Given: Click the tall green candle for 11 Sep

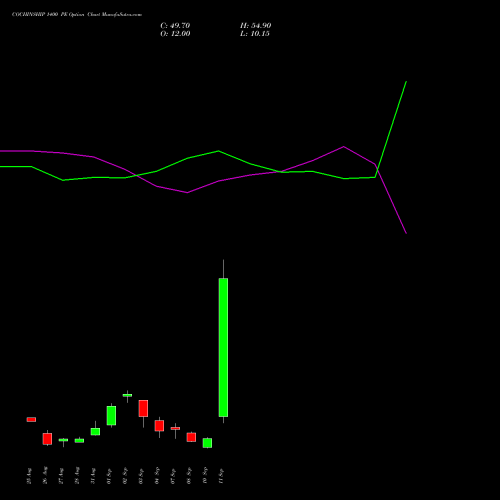Looking at the screenshot, I should pyautogui.click(x=223, y=347).
